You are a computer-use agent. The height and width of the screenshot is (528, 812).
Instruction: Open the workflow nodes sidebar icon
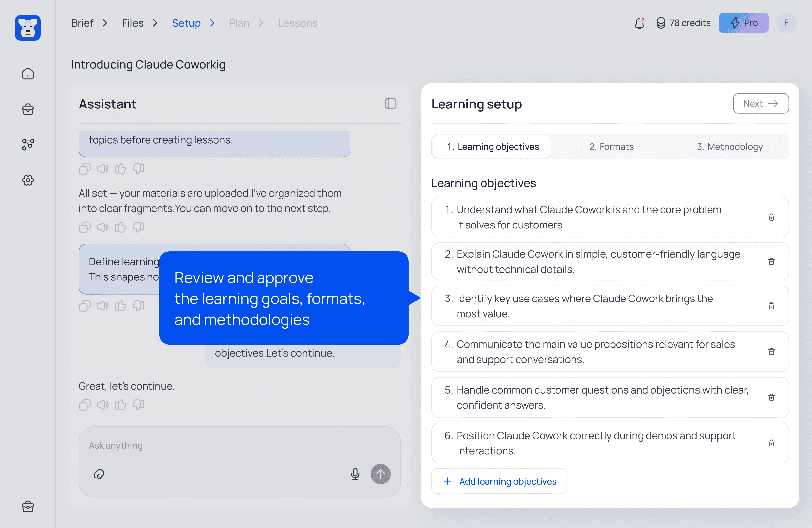click(28, 144)
